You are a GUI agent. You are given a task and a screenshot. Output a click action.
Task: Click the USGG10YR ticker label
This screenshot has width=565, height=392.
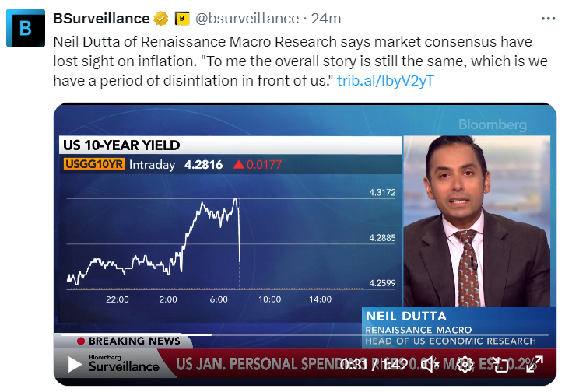click(93, 165)
